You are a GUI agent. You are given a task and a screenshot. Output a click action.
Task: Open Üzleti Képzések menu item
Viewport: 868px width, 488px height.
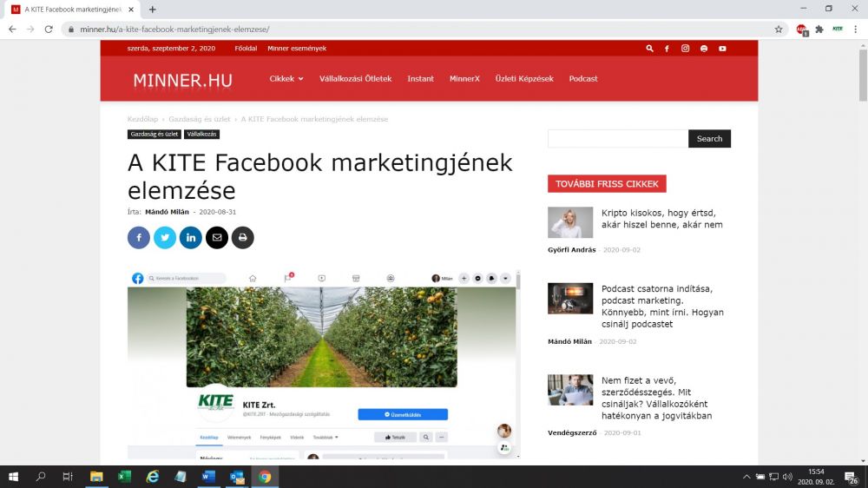tap(524, 79)
